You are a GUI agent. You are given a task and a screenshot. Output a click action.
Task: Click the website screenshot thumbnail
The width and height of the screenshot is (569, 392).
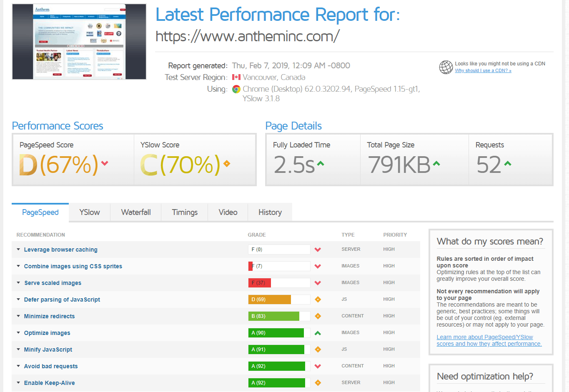click(79, 42)
